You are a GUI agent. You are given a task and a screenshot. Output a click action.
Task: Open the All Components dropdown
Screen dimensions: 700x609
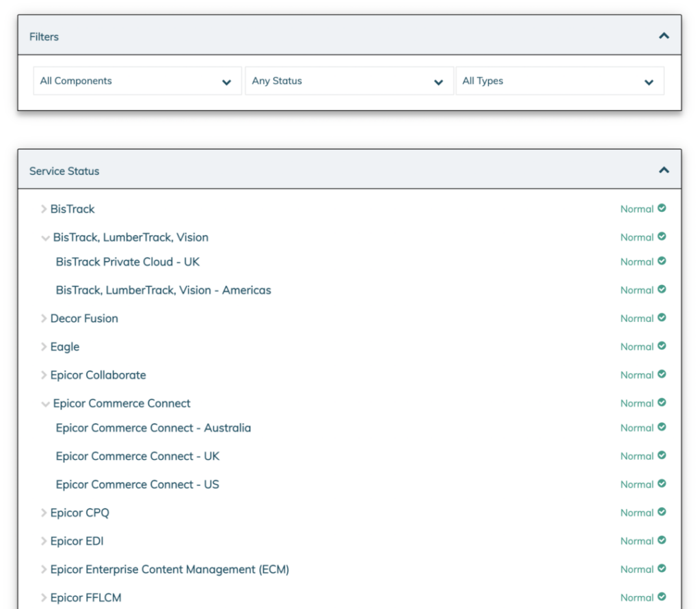pos(137,80)
